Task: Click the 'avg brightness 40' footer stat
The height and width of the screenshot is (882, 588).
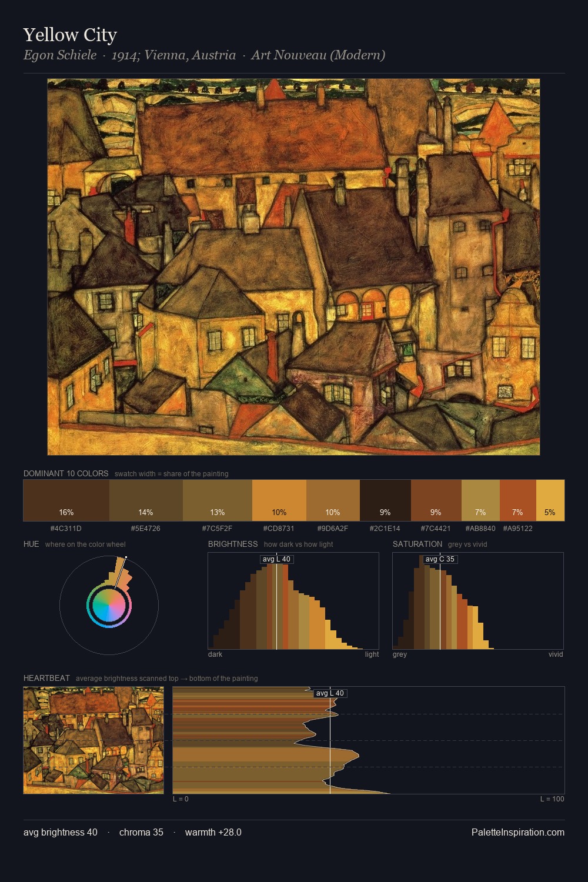Action: coord(61,832)
